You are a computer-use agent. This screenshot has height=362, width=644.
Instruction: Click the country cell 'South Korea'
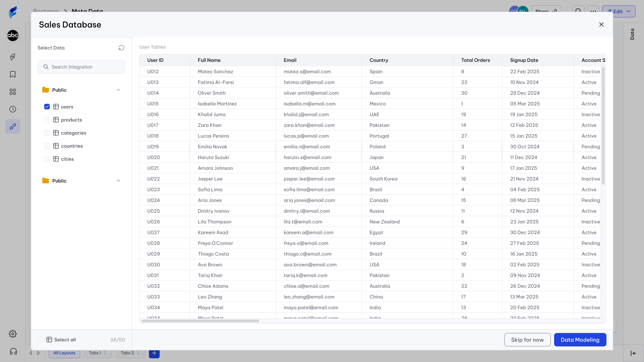tap(383, 179)
